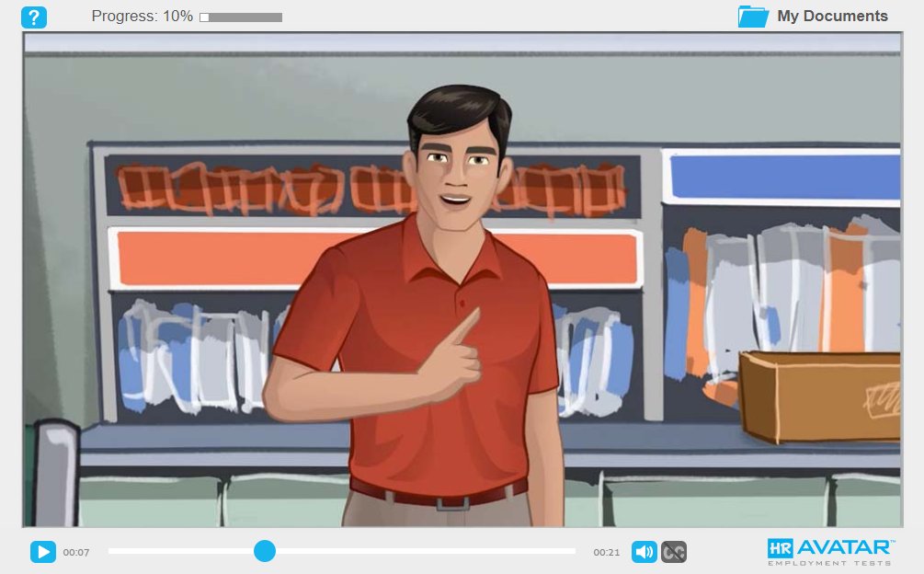Click the HR Avatar logo
The height and width of the screenshot is (574, 924).
830,547
